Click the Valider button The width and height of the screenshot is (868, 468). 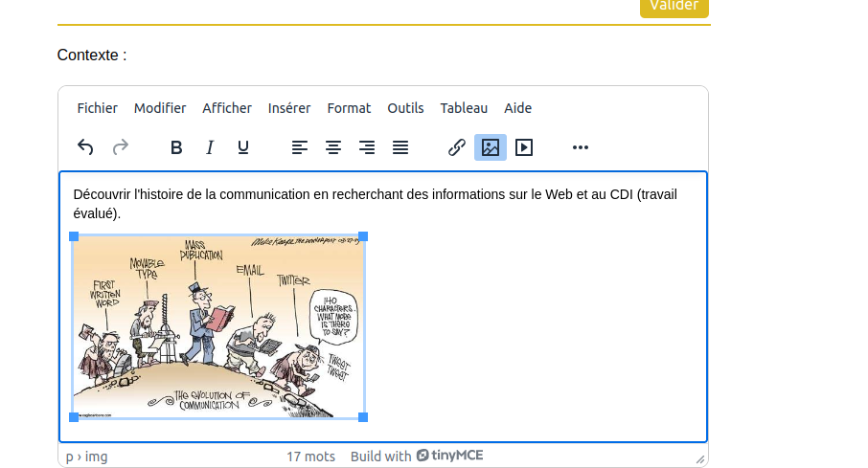click(x=674, y=7)
